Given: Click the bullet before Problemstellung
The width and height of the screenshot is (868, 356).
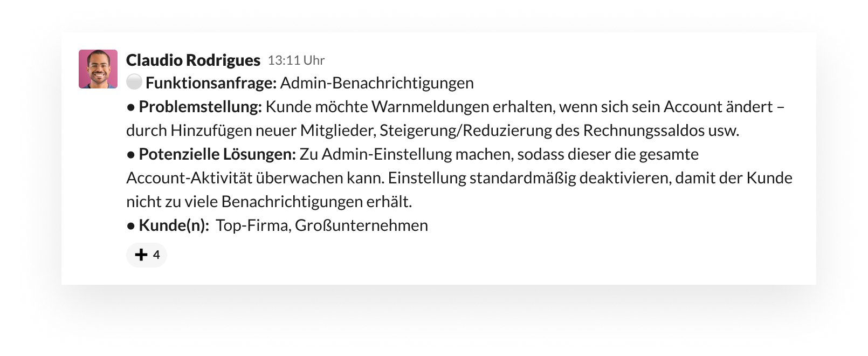Looking at the screenshot, I should click(130, 107).
